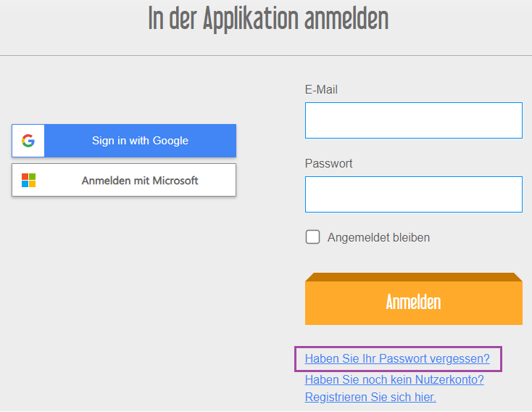Open the "Registrieren Sie sich hier." link
Viewport: 532px width, 412px height.
(370, 397)
